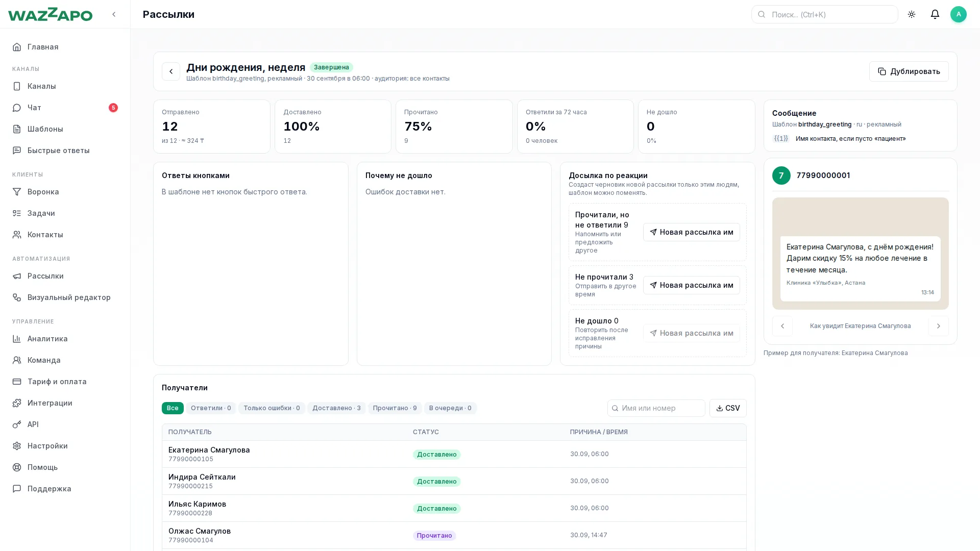Viewport: 980px width, 551px height.
Task: Filter recipients by Ответили · 0
Action: 211,408
